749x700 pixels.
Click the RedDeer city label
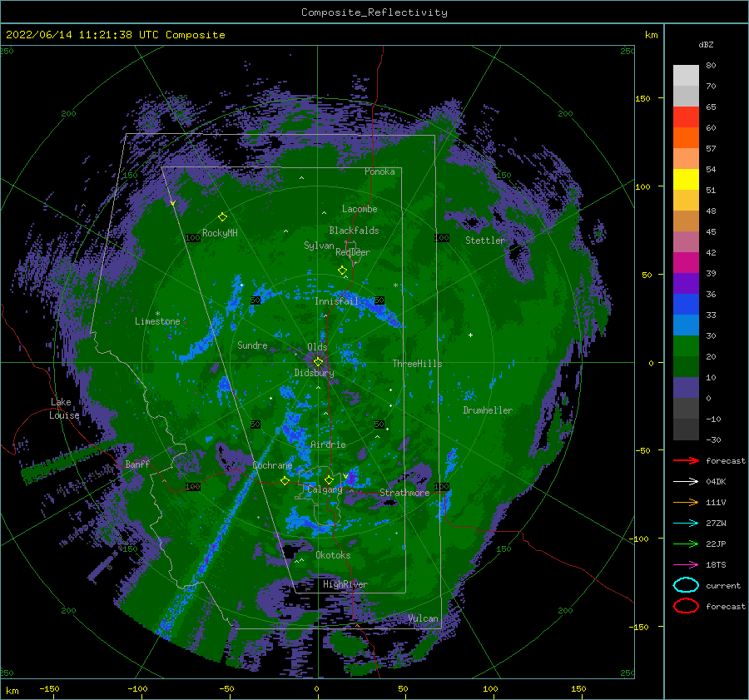[353, 252]
